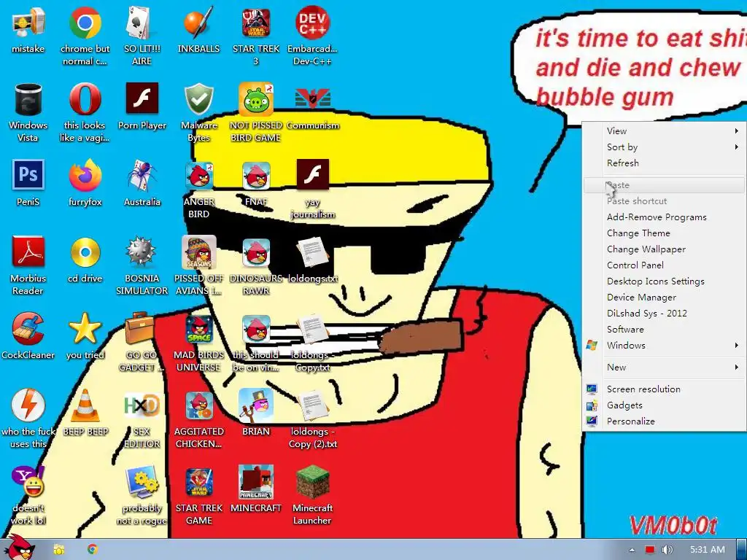This screenshot has height=560, width=747.
Task: Select the 'ANGER BIRD' icon
Action: click(x=198, y=189)
